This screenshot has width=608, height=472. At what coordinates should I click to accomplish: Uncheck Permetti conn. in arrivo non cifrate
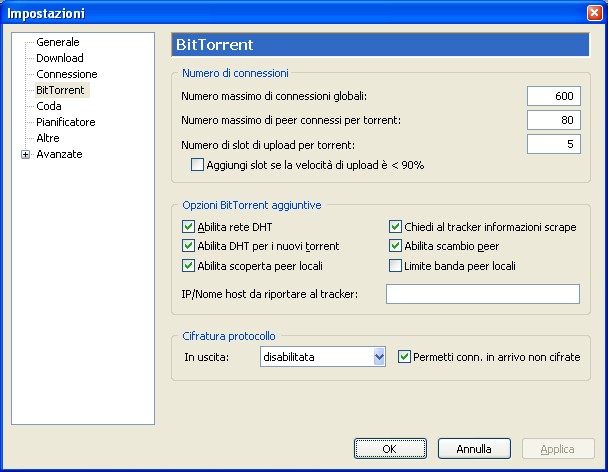coord(405,356)
